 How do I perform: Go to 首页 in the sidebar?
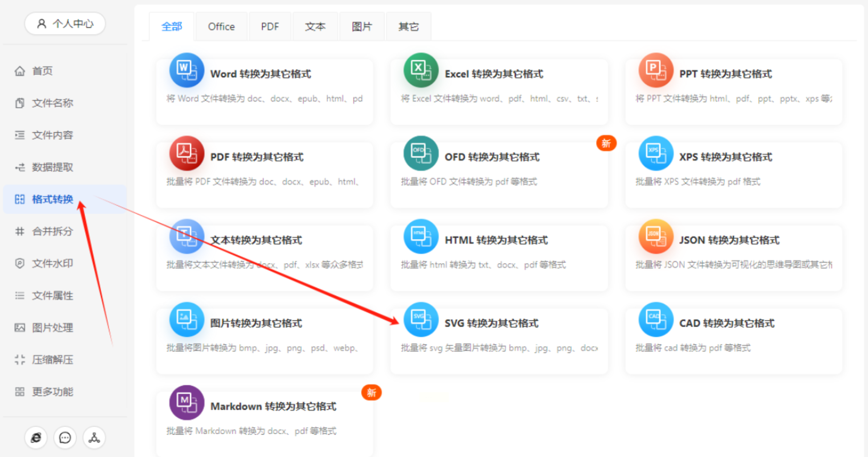42,71
